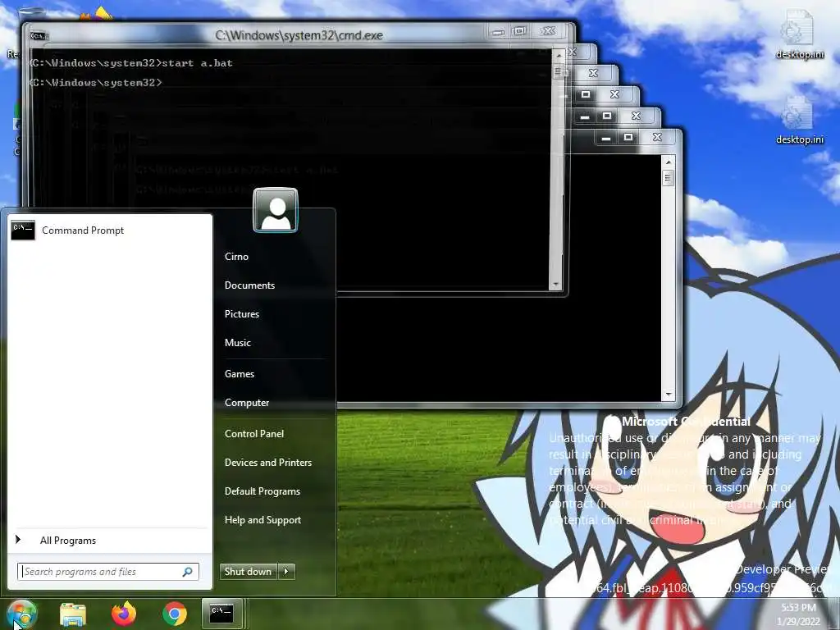Close the rearmost cmd window

[x=657, y=137]
